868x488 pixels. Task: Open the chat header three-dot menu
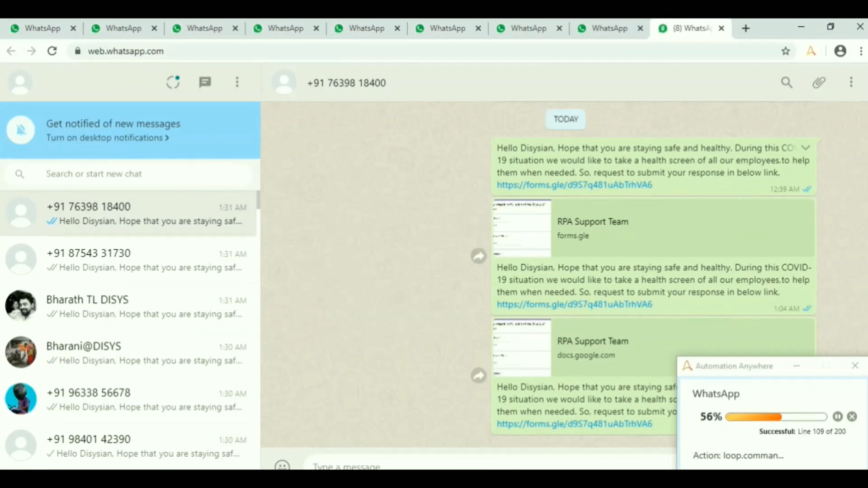tap(851, 82)
